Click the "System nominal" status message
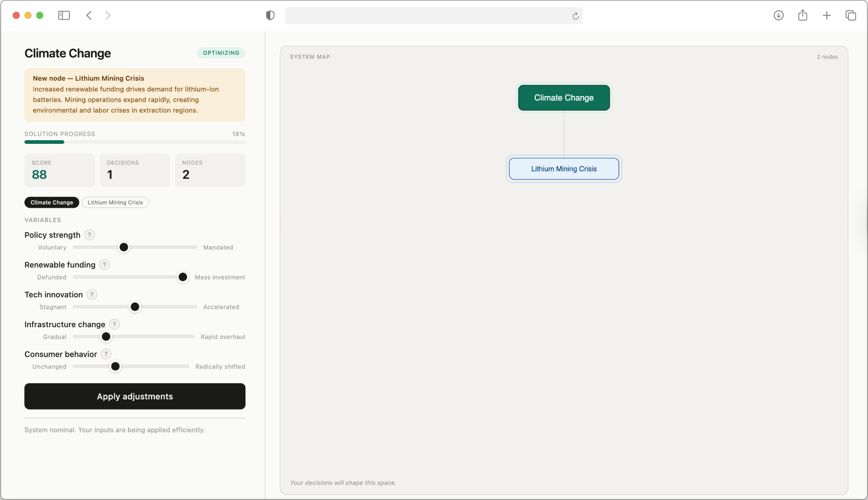 pos(114,430)
